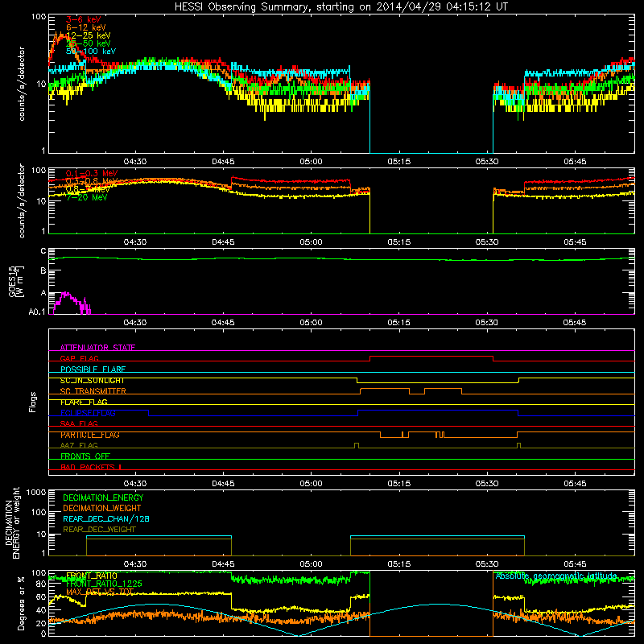Click the PARTICLE_FLAG label
Screen dimensions: 644x644
(90, 435)
